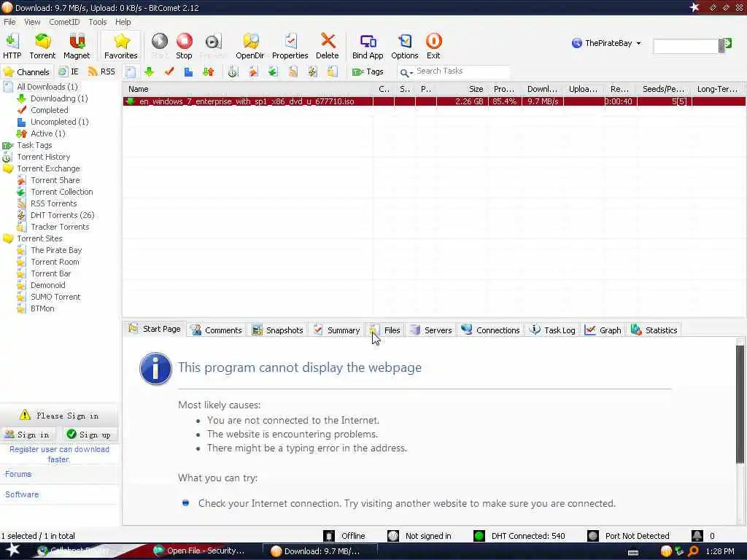Image resolution: width=747 pixels, height=560 pixels.
Task: Open the Options dialog
Action: [x=404, y=46]
